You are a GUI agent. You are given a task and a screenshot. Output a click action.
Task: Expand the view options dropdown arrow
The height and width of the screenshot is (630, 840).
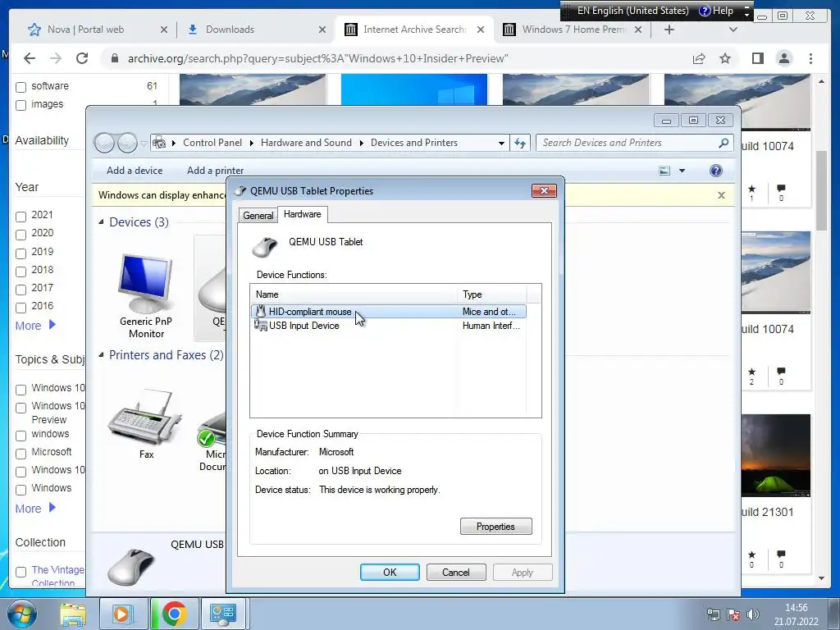coord(682,171)
